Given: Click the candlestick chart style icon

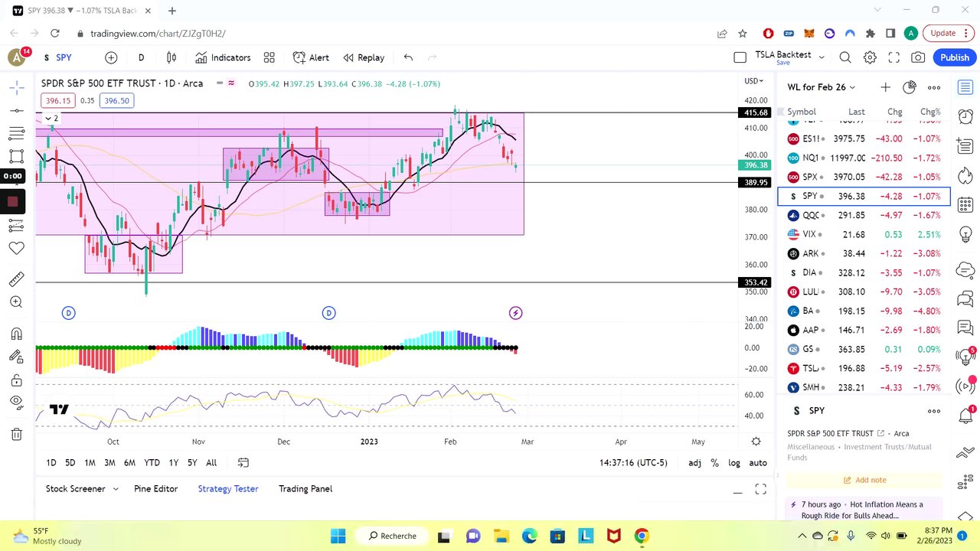Looking at the screenshot, I should click(171, 57).
